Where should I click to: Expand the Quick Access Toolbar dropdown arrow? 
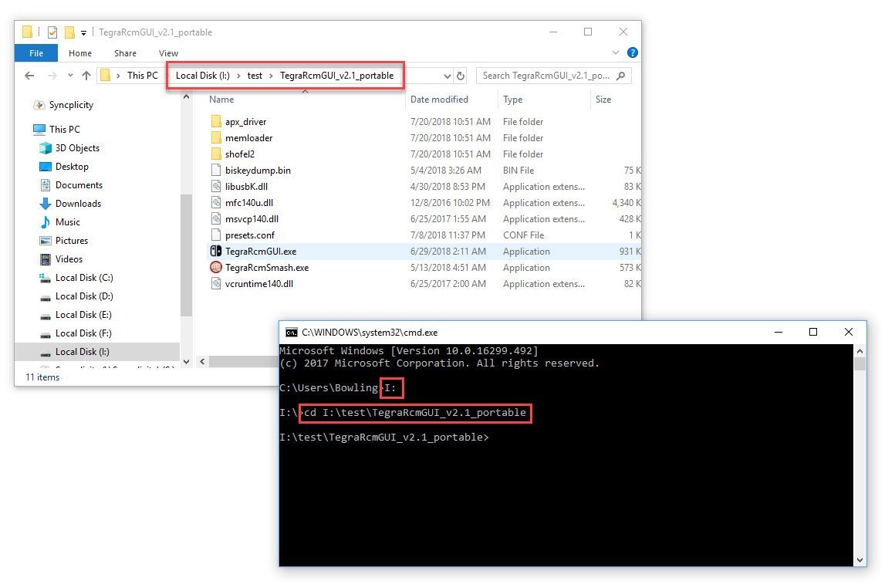click(x=83, y=33)
